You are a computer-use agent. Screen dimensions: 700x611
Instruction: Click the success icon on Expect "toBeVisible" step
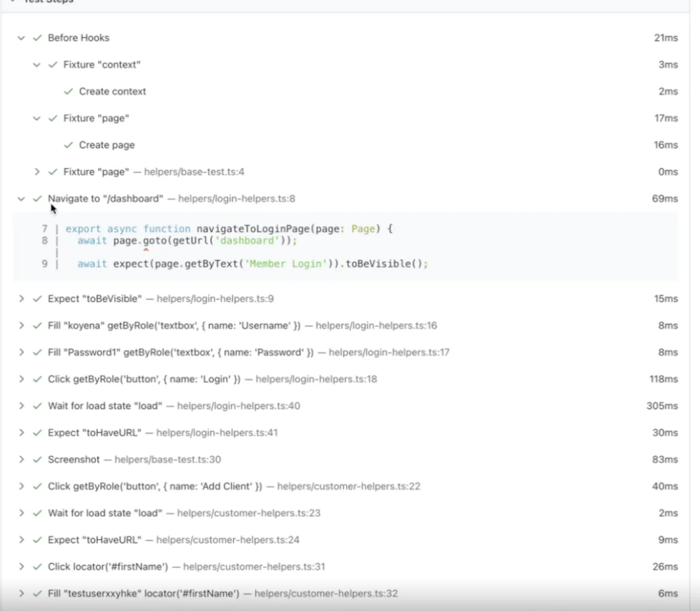coord(37,299)
